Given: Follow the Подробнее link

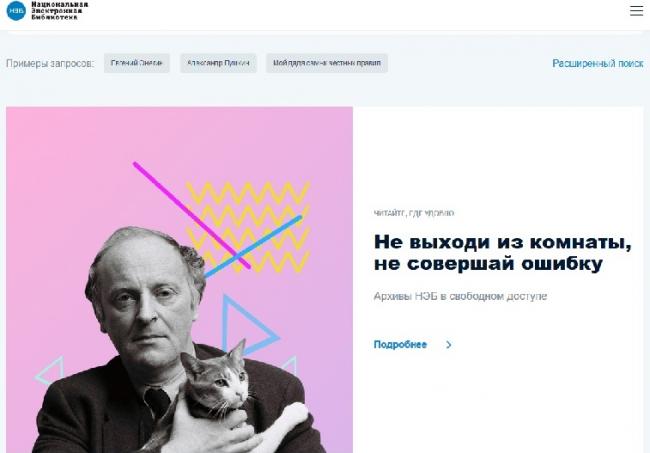Looking at the screenshot, I should click(400, 345).
